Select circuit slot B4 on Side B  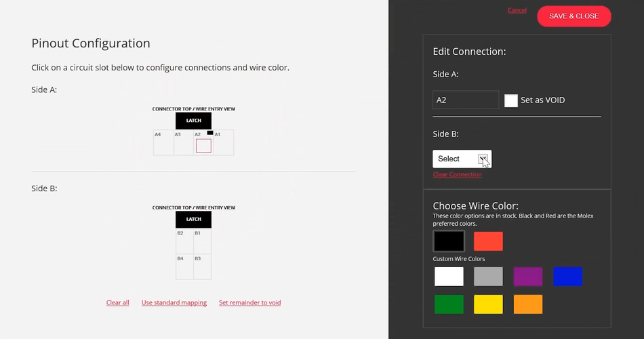[x=184, y=267]
